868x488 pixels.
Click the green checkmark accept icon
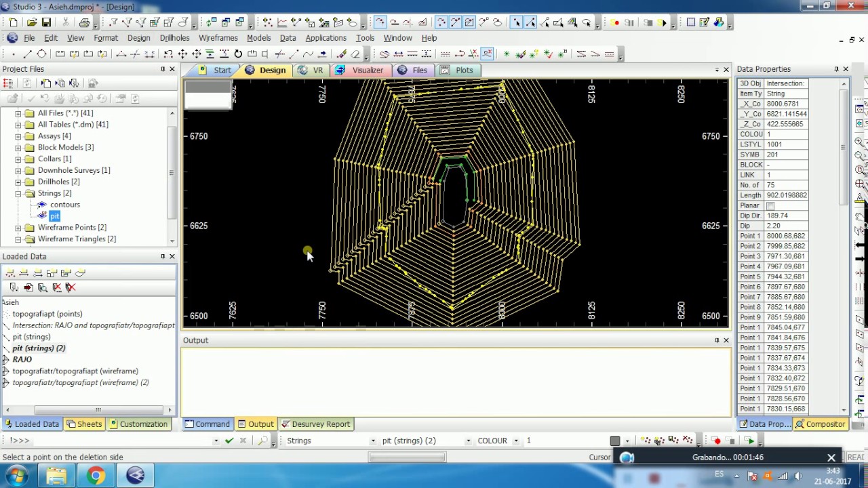[x=229, y=441]
